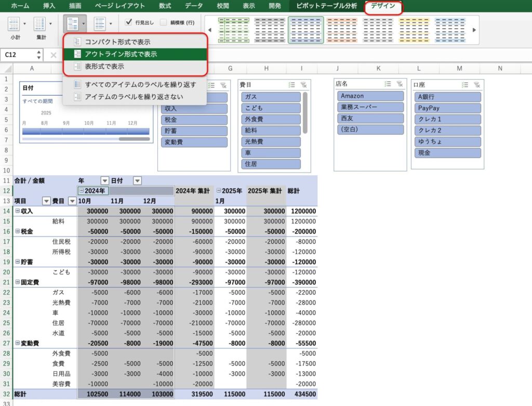This screenshot has width=532, height=406.
Task: Open the 項目 filter dropdown
Action: 46,201
